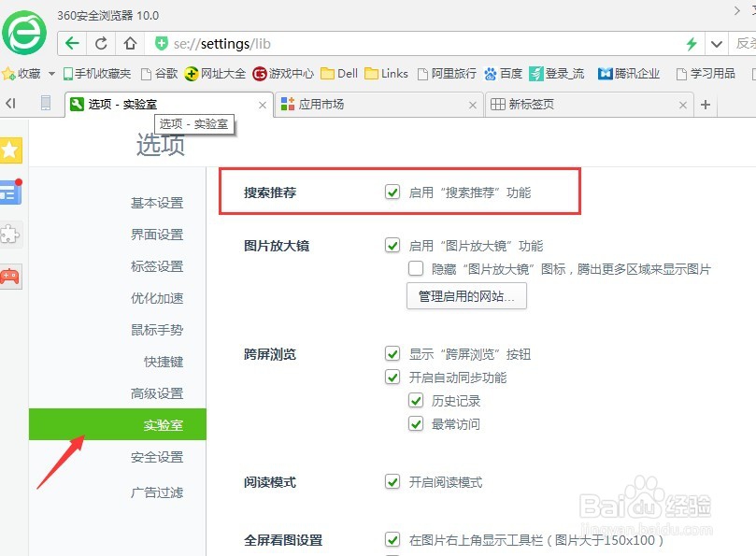The width and height of the screenshot is (756, 556).
Task: Select 界面设置 in settings menu
Action: (157, 235)
